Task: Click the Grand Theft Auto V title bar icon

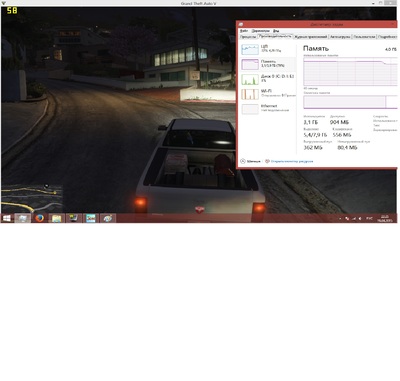Action: point(4,3)
